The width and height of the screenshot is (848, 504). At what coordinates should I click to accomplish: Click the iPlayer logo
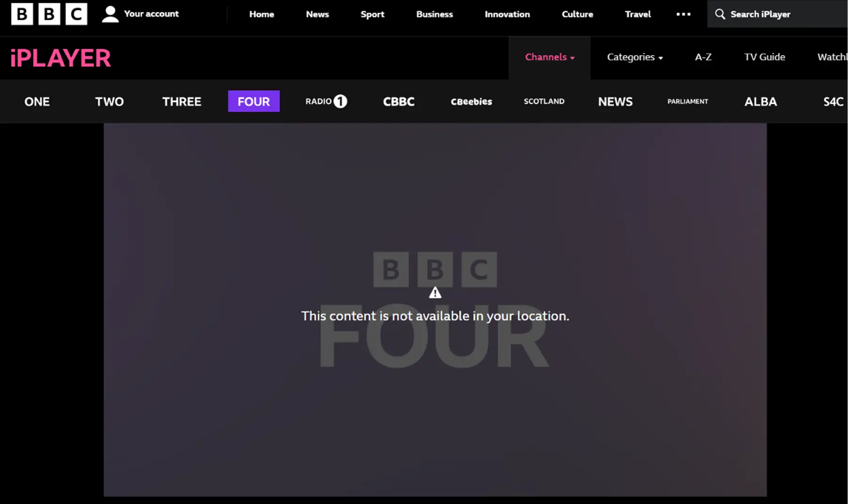tap(61, 58)
